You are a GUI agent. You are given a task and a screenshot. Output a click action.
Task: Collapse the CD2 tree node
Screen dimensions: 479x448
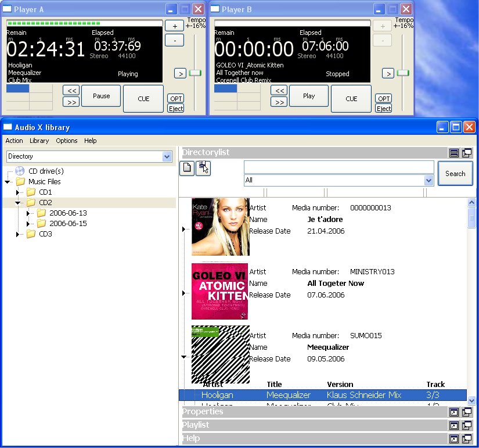pos(18,203)
